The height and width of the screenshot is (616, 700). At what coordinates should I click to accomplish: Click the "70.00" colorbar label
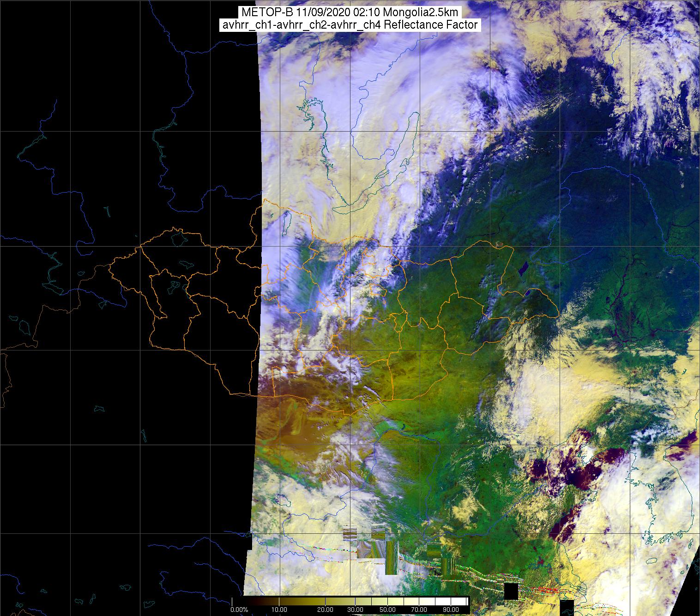[x=419, y=610]
